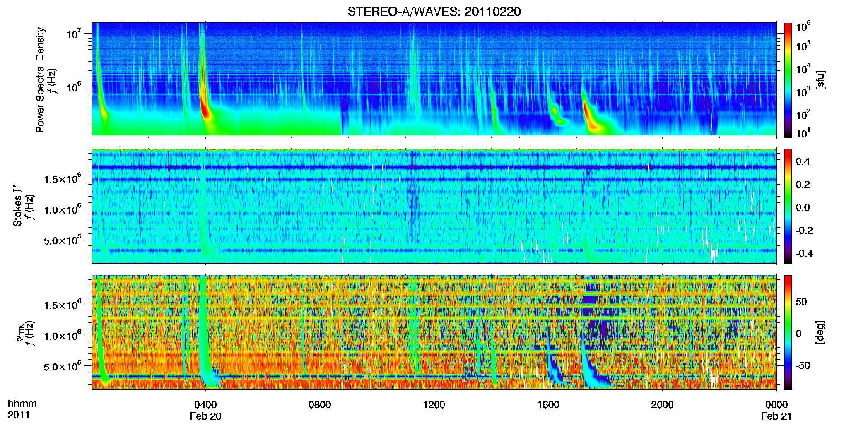Click the Stokes V spectrogram panel
Screen dimensions: 868x447
(434, 206)
